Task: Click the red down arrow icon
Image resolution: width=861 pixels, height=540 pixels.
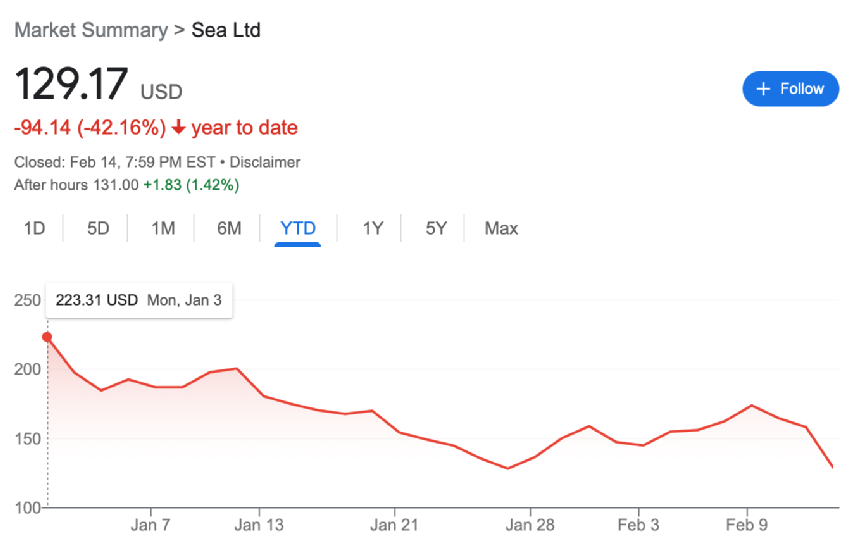Action: point(178,128)
